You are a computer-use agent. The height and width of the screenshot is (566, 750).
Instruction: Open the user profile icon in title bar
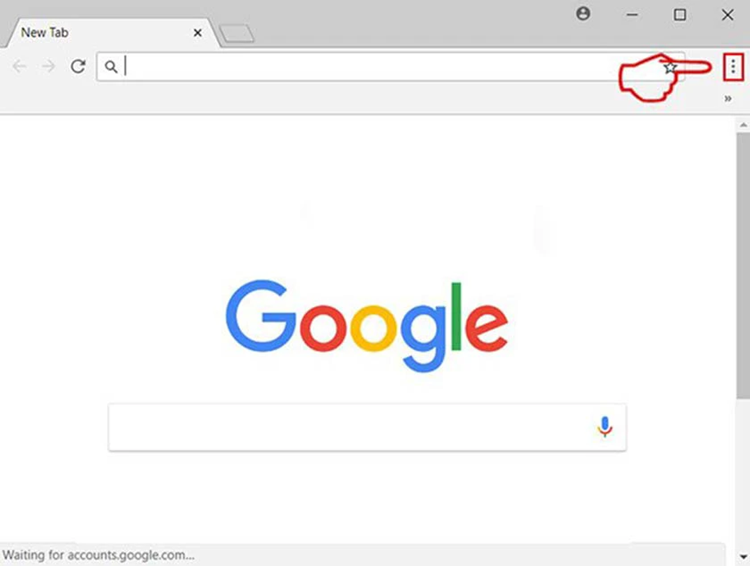point(583,14)
